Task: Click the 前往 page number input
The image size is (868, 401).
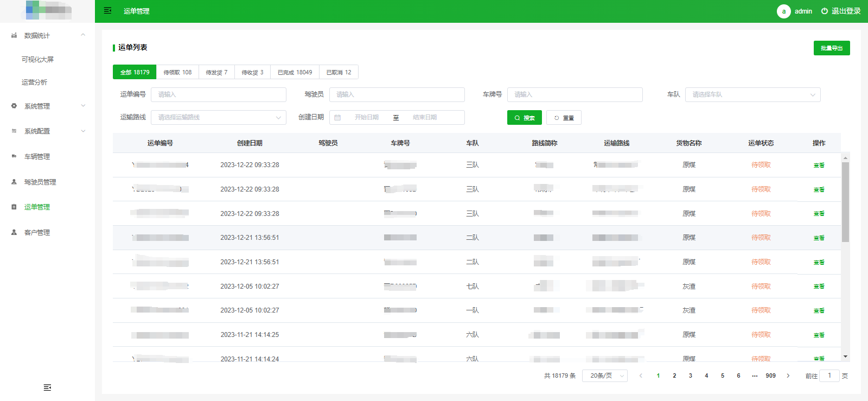Action: click(829, 375)
